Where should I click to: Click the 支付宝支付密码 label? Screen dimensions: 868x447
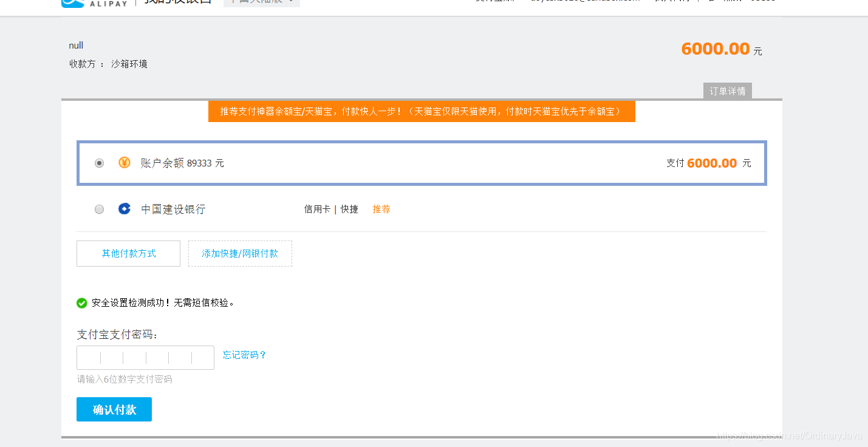pos(118,335)
